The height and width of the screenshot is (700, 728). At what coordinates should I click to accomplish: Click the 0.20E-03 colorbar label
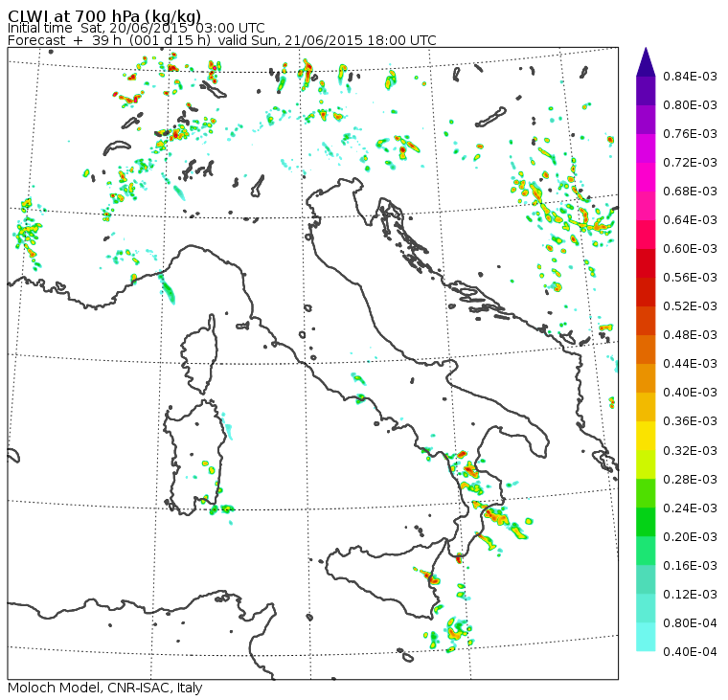tap(690, 537)
